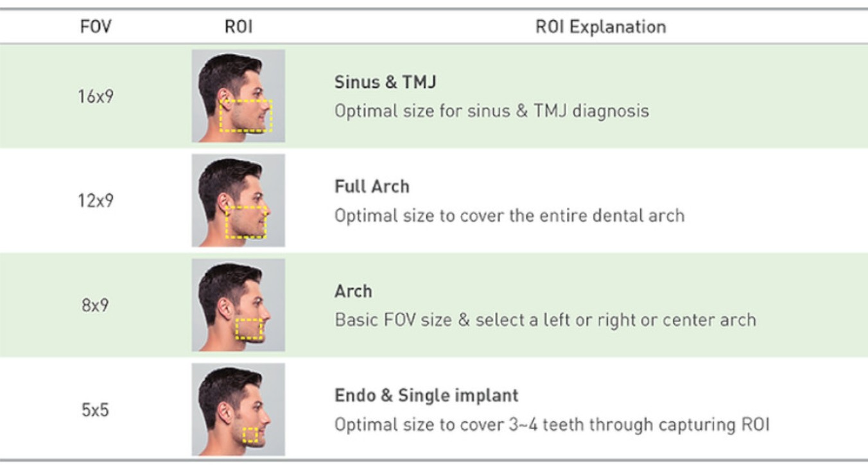Viewport: 868px width, 469px height.
Task: Select the 5x5 FOV size label
Action: (x=96, y=410)
